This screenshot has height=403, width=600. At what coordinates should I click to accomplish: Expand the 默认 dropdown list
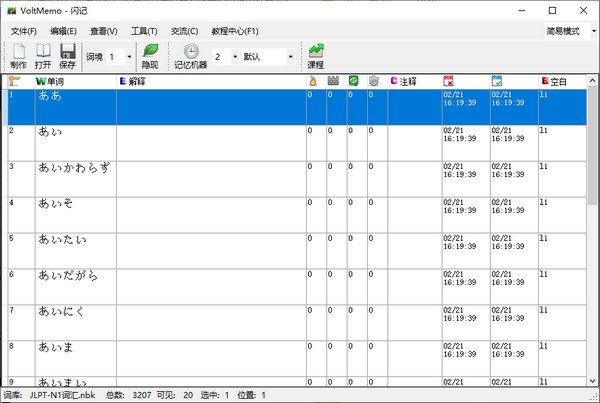291,57
